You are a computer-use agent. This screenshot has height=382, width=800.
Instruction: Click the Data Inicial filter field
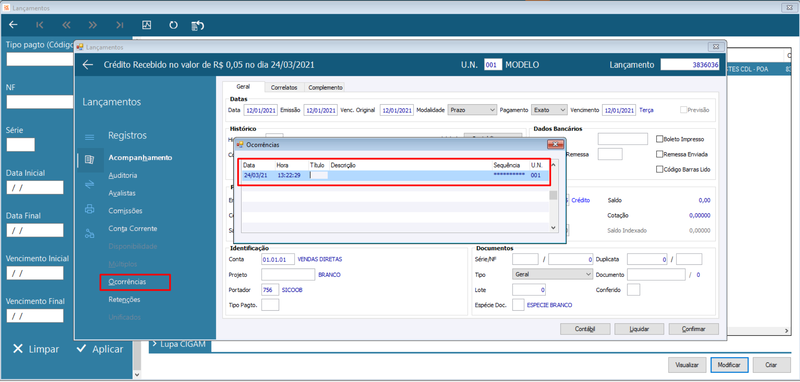tap(35, 187)
